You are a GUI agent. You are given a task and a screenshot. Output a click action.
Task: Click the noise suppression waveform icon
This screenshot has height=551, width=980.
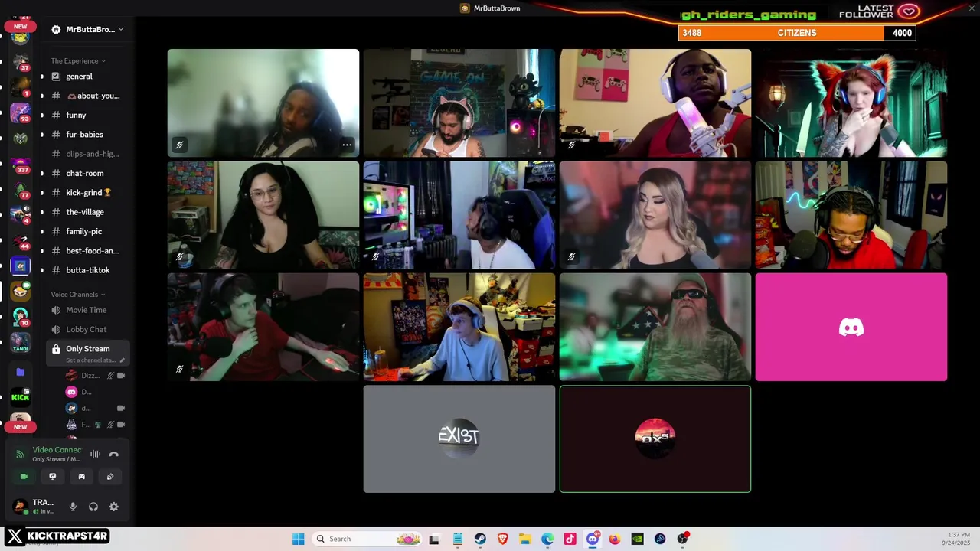coord(95,454)
